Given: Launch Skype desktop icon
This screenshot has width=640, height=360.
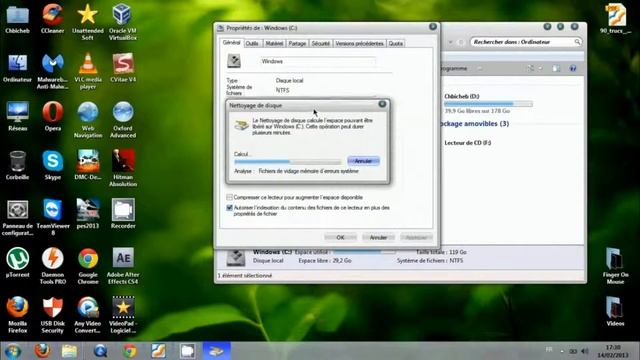Looking at the screenshot, I should (x=52, y=165).
